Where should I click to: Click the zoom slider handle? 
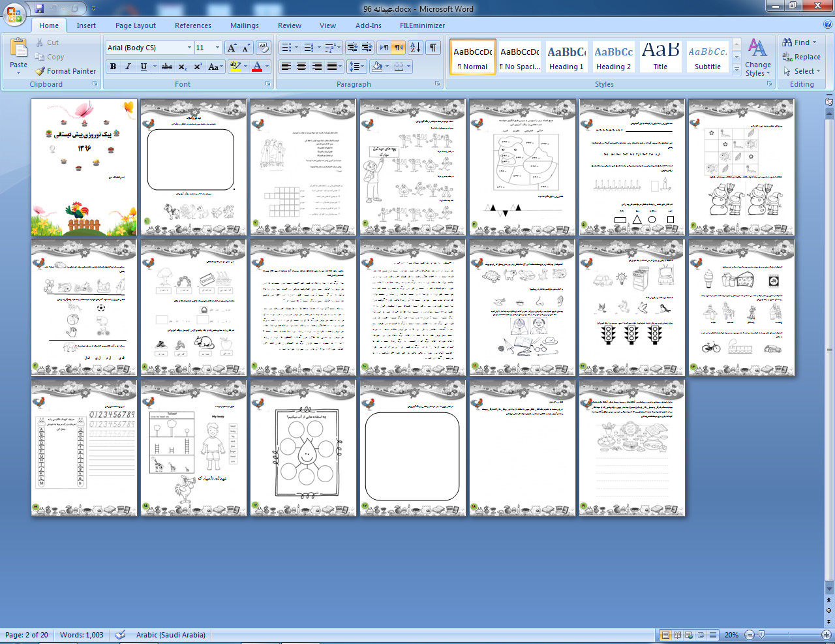click(x=761, y=635)
